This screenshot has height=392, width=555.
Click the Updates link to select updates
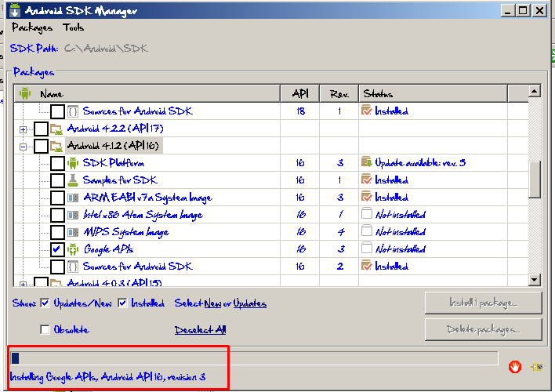click(x=249, y=303)
